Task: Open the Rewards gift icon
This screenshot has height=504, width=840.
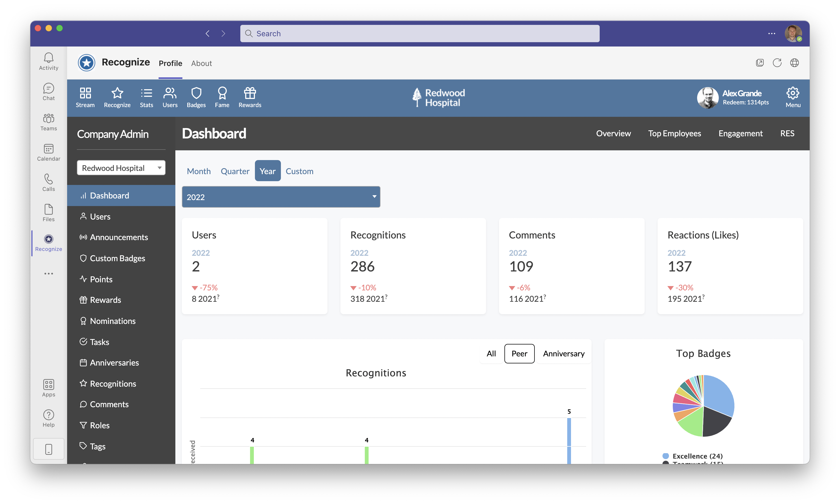Action: click(250, 97)
